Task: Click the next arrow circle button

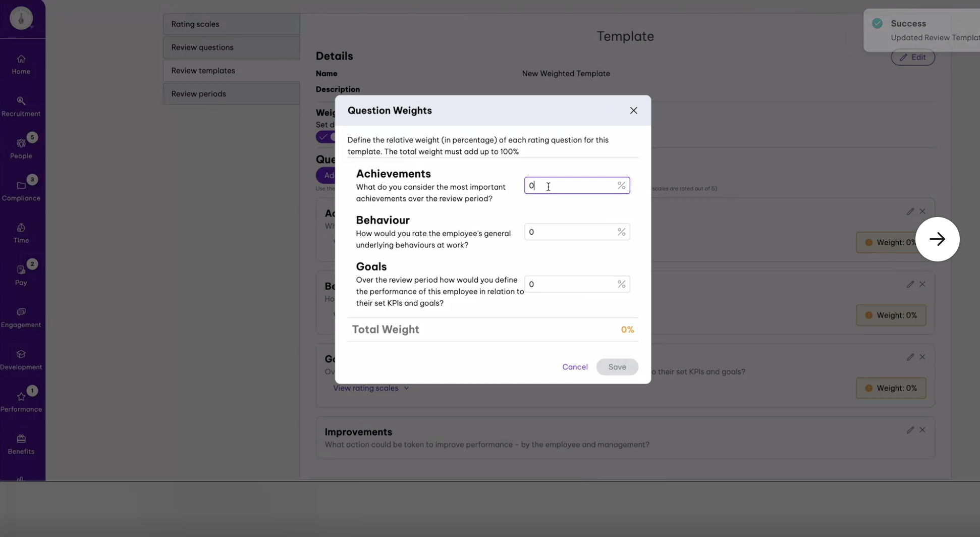Action: pos(937,239)
